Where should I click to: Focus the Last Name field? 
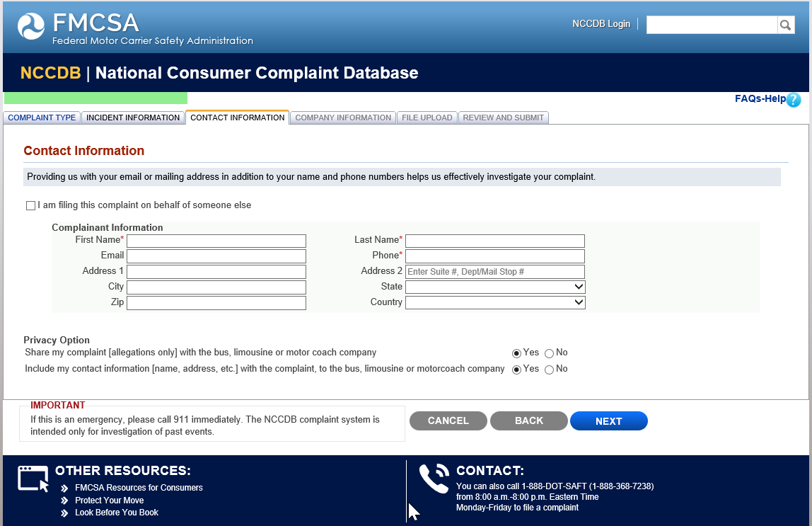495,241
